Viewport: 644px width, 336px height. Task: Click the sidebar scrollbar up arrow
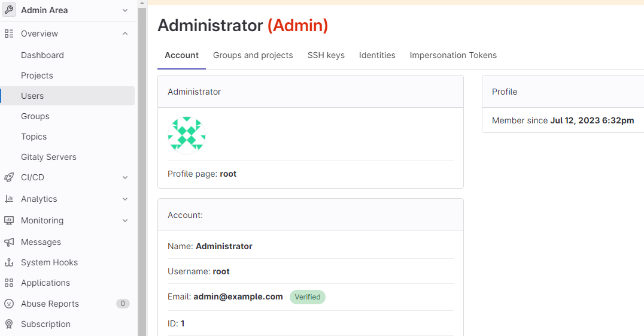pyautogui.click(x=142, y=3)
